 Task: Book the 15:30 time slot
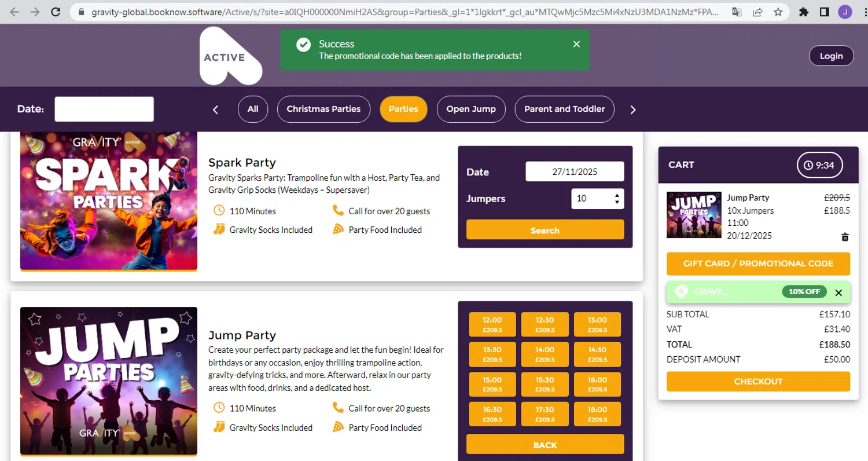(545, 384)
